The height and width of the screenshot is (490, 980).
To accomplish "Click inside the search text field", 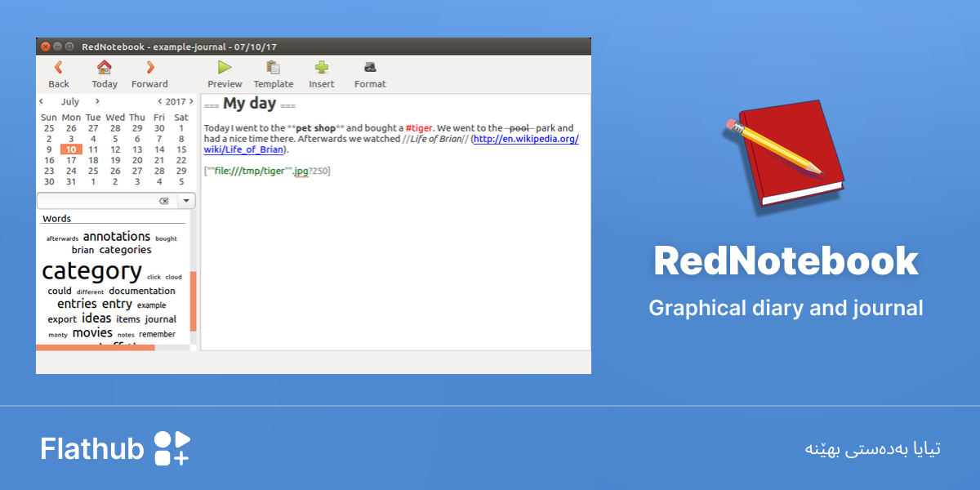I will [x=98, y=201].
